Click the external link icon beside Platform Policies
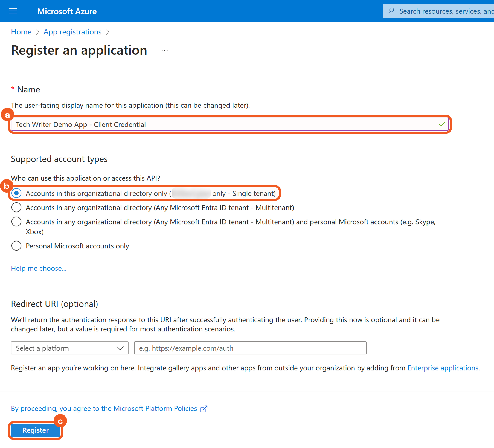 click(x=204, y=409)
